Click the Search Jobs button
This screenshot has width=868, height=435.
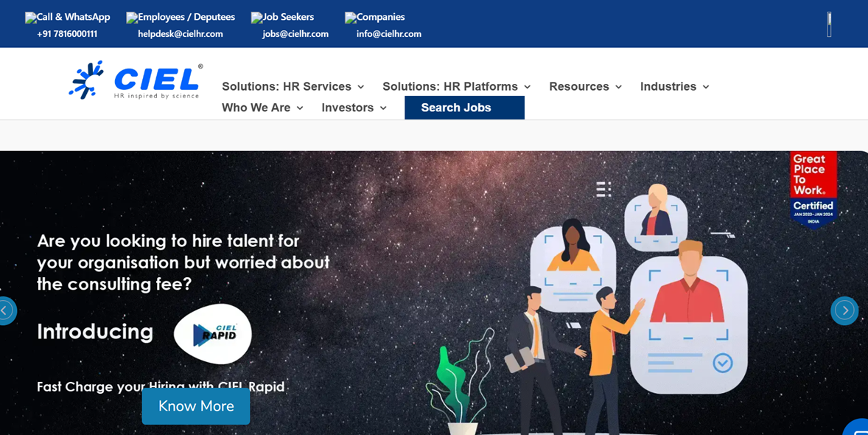(464, 108)
